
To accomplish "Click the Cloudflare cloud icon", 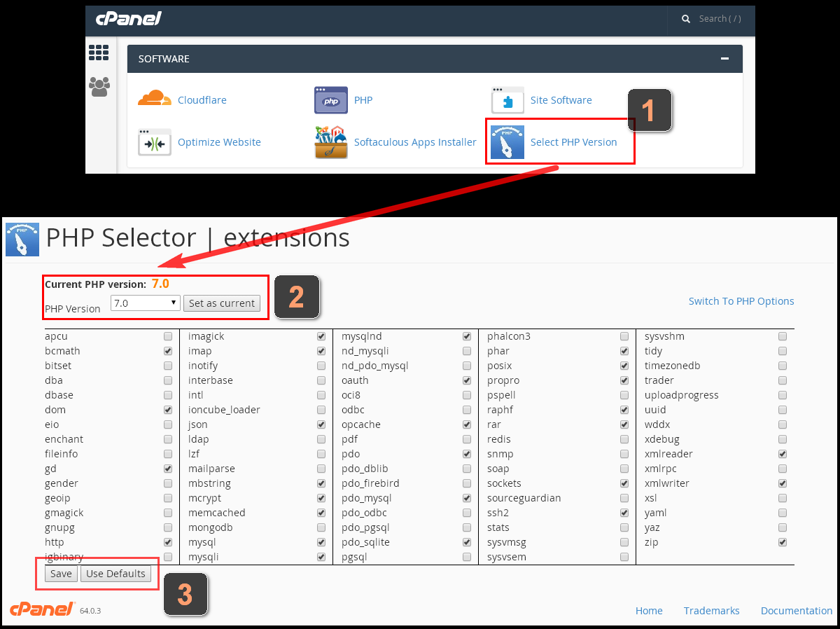I will point(155,99).
